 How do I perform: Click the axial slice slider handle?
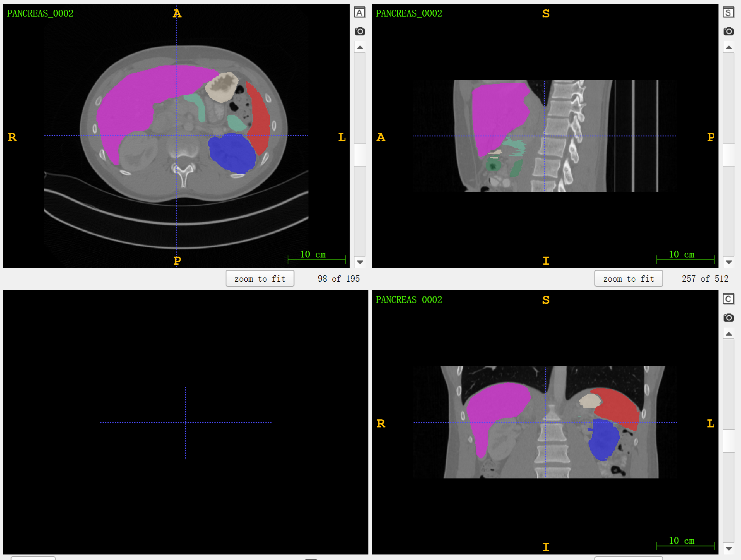coord(360,155)
